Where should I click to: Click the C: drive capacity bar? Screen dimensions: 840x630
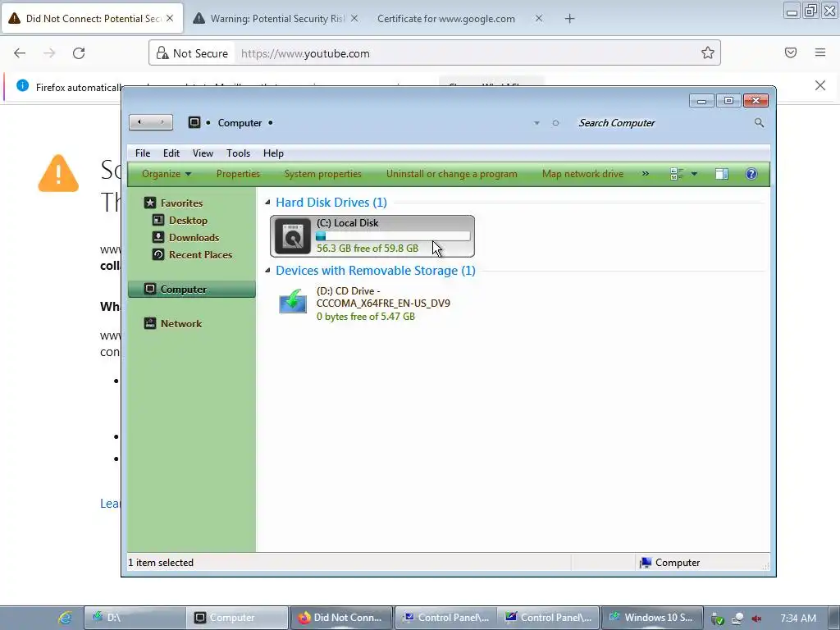click(x=393, y=235)
